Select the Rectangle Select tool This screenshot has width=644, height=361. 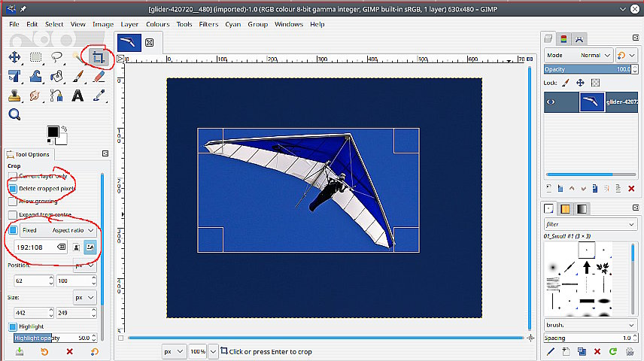[x=35, y=57]
